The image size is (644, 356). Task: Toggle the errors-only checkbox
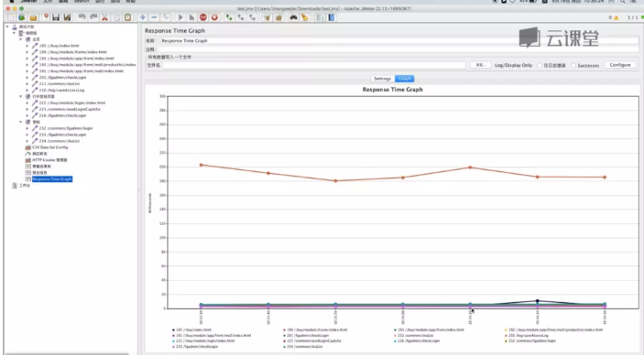click(x=540, y=65)
